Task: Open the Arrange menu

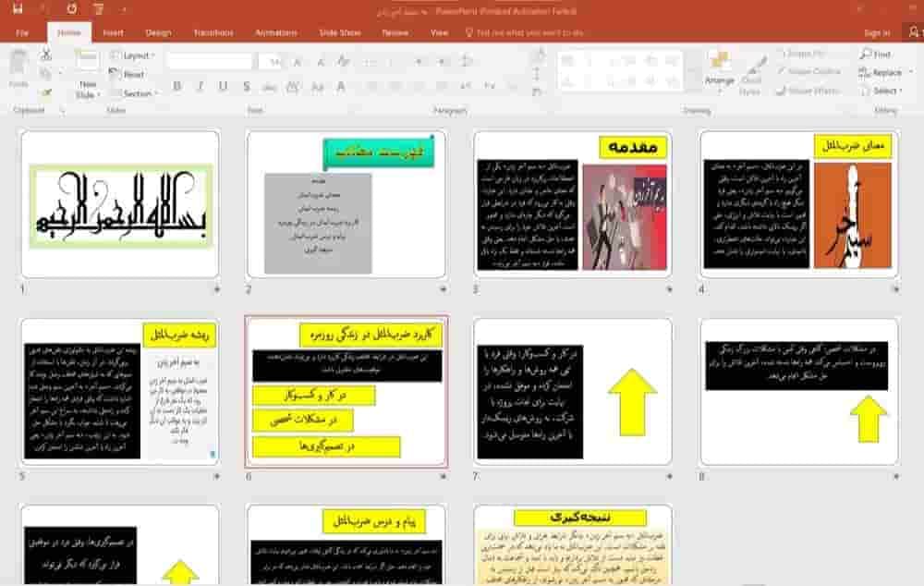Action: click(719, 72)
